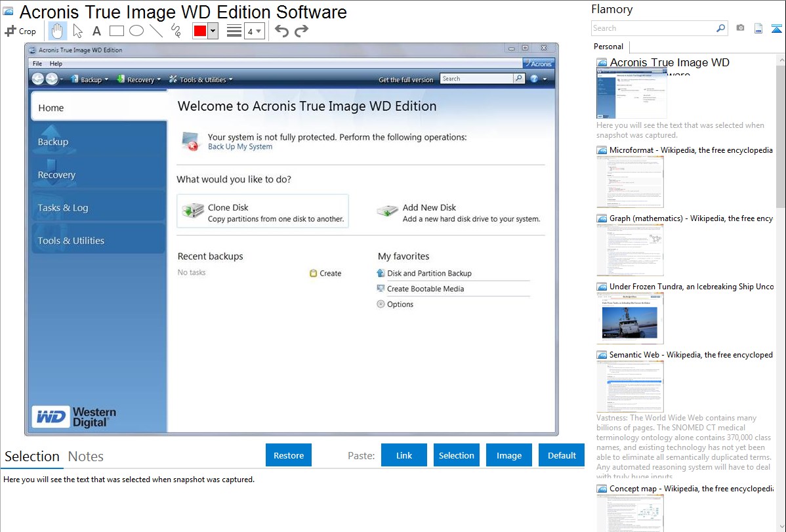Click the Flamory icon beside the title

pos(8,12)
